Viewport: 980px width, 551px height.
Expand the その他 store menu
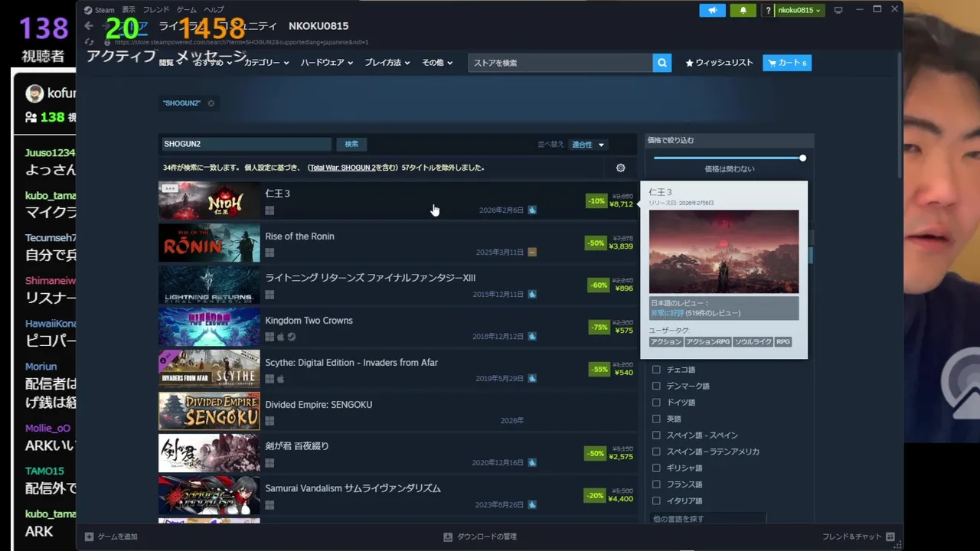point(437,63)
